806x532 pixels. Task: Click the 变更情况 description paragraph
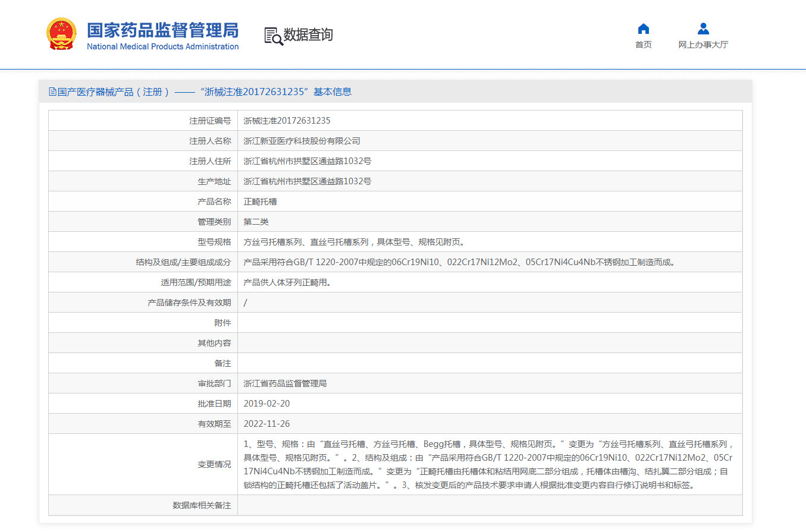pyautogui.click(x=490, y=464)
